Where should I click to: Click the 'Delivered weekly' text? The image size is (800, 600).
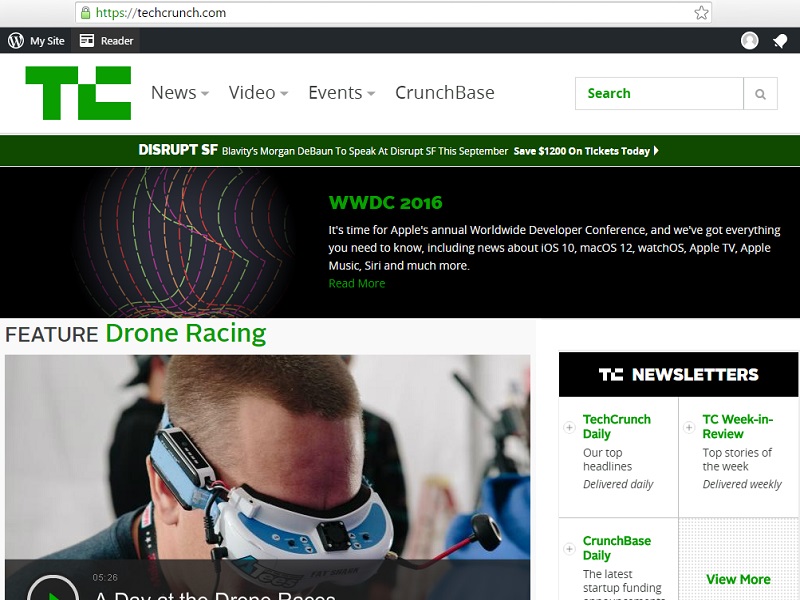coord(742,484)
